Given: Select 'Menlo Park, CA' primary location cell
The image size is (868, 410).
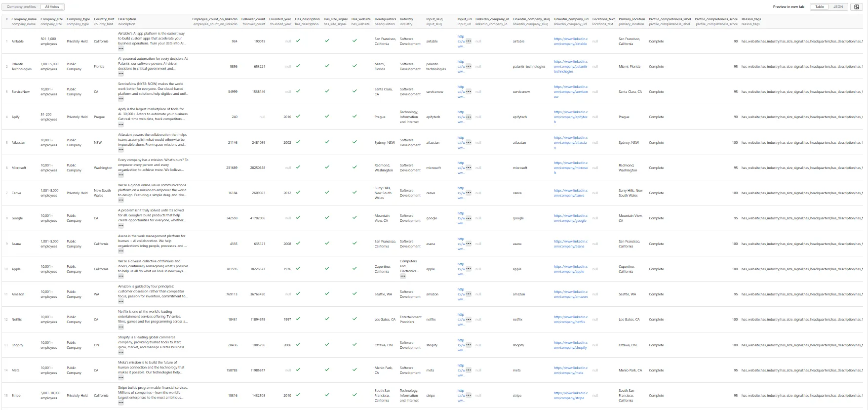Looking at the screenshot, I should click(x=631, y=370).
